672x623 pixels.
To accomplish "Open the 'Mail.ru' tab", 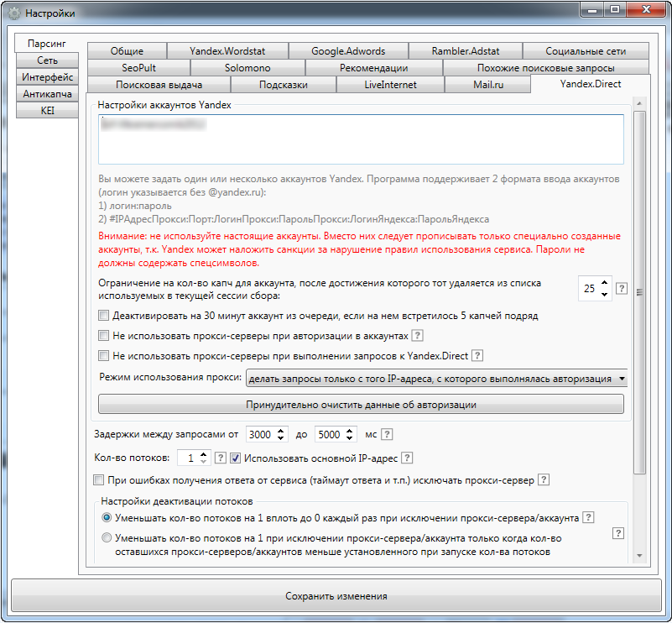I will pos(488,85).
